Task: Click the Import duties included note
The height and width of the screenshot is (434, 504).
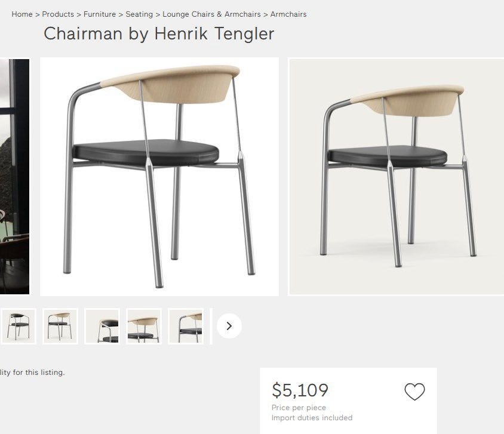Action: pos(312,418)
